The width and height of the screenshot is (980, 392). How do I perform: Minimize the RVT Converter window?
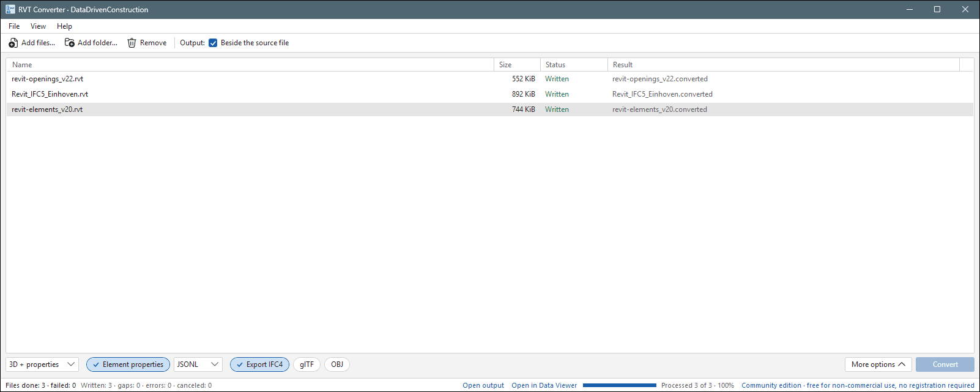click(910, 9)
